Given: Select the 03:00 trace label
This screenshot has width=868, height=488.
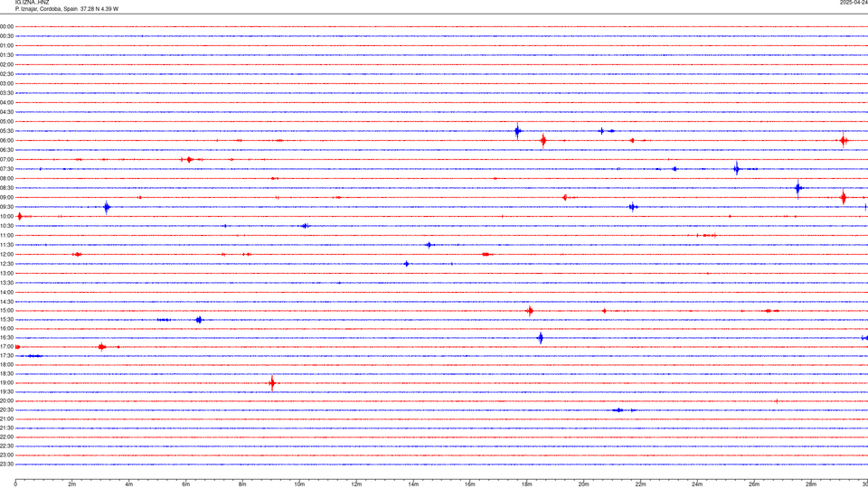Looking at the screenshot, I should pyautogui.click(x=6, y=83).
